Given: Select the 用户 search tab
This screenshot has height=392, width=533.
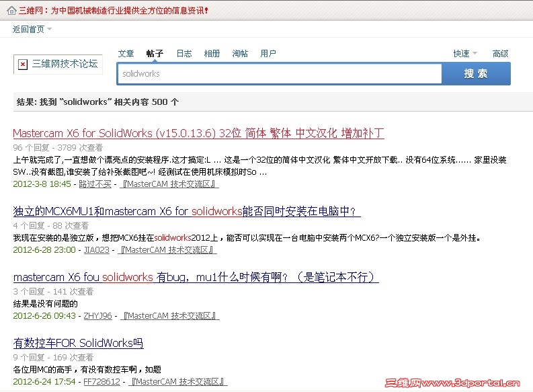Looking at the screenshot, I should click(x=268, y=53).
